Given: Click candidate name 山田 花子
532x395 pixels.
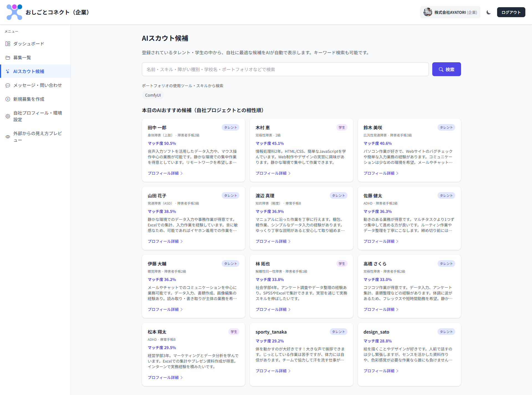Looking at the screenshot, I should 157,196.
